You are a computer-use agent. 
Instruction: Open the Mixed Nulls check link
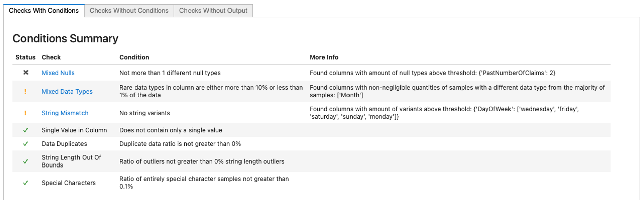[58, 73]
